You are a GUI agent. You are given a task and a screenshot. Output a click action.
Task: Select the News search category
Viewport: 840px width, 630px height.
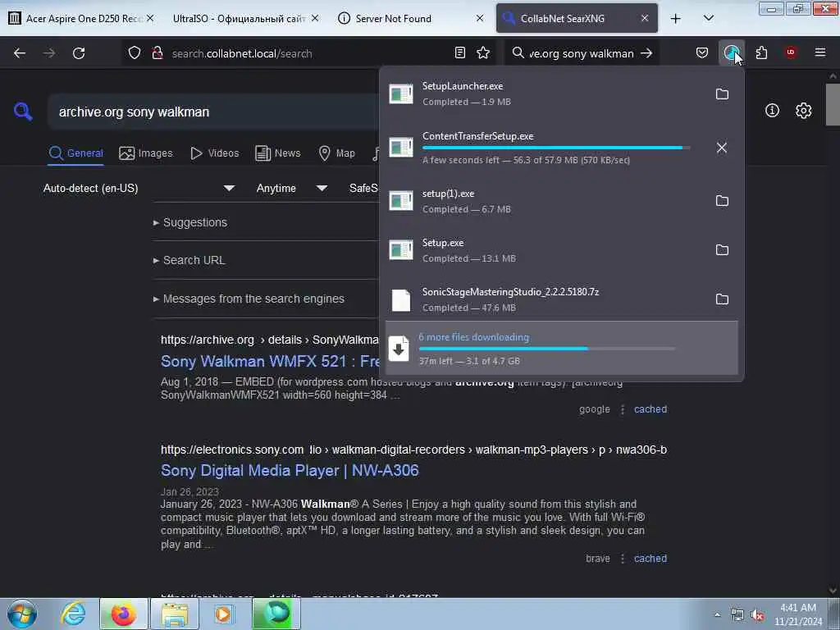pos(278,153)
